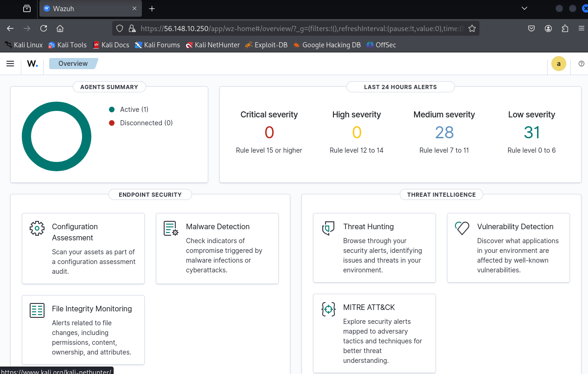The image size is (588, 374).
Task: Click the 'LAST 24 HOURS ALERTS' heading
Action: pyautogui.click(x=401, y=87)
